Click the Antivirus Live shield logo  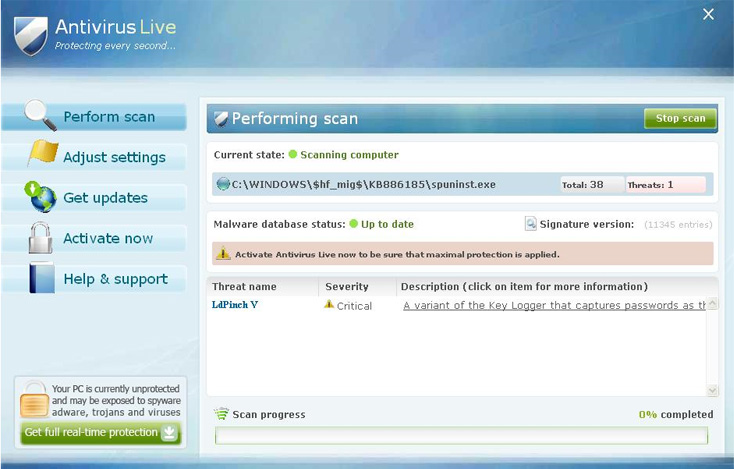point(31,36)
